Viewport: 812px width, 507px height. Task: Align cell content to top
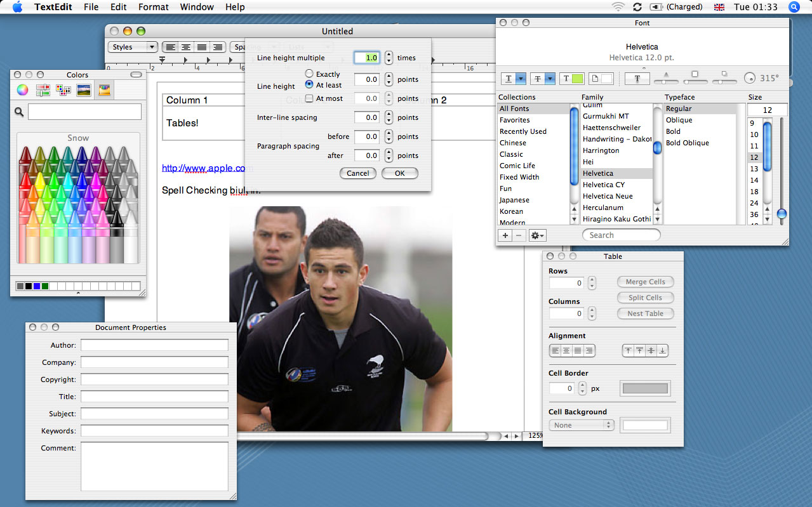[629, 350]
